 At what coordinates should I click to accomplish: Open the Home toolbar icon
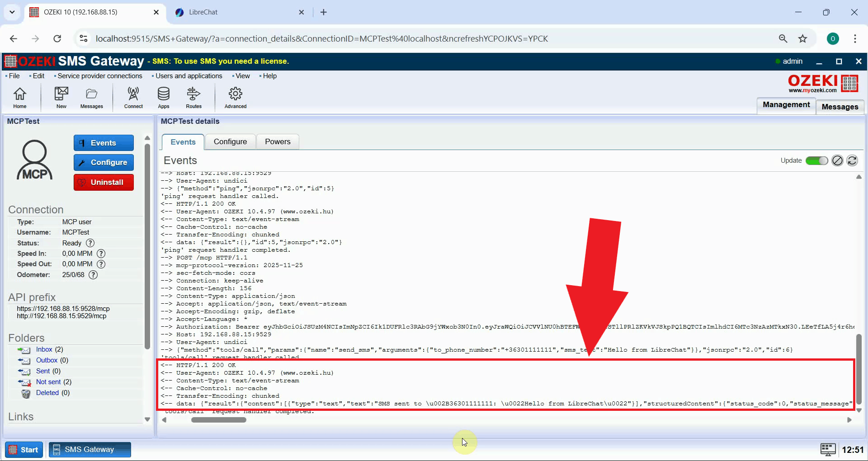point(19,98)
